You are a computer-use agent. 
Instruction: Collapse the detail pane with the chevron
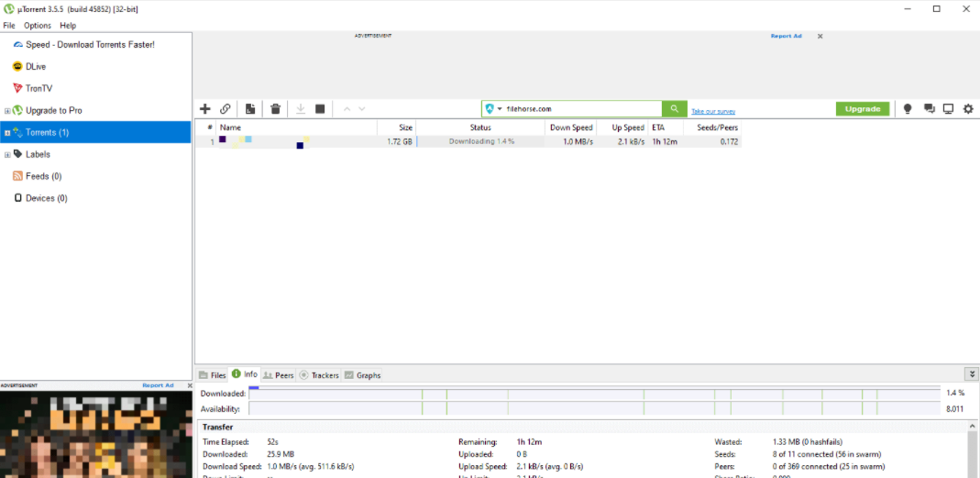click(972, 374)
